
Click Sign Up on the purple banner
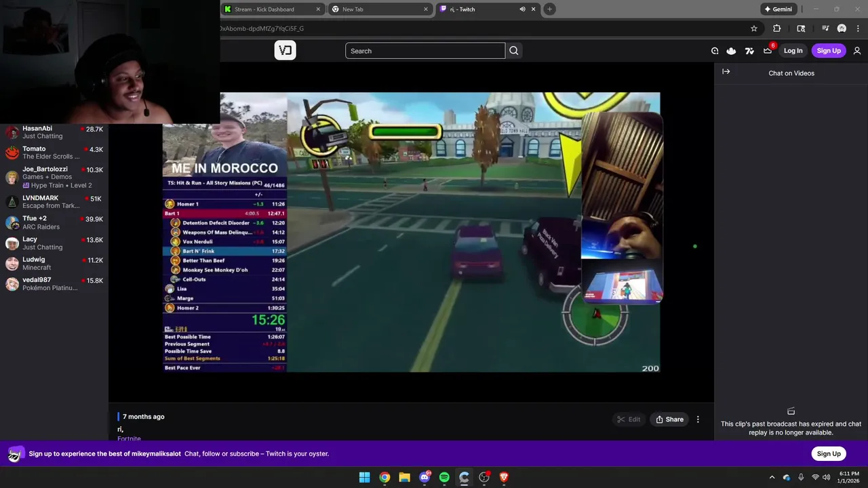[x=829, y=453]
